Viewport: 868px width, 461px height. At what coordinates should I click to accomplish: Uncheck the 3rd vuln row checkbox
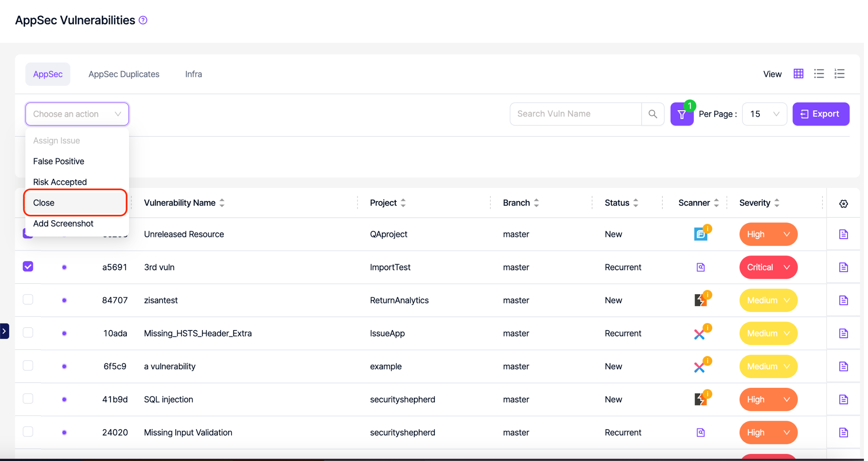point(28,267)
